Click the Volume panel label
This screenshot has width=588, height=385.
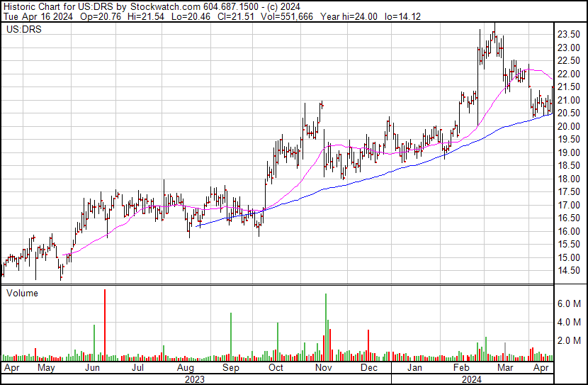(x=21, y=293)
